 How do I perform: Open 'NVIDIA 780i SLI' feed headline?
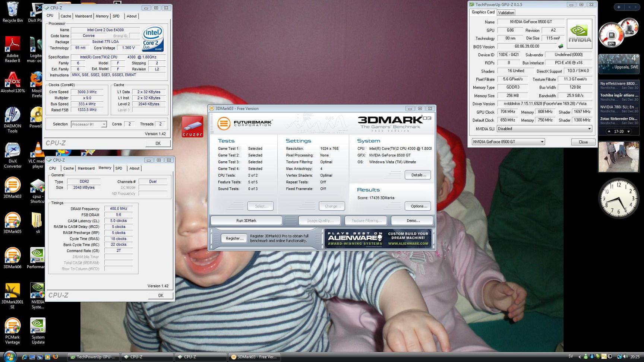pos(619,107)
